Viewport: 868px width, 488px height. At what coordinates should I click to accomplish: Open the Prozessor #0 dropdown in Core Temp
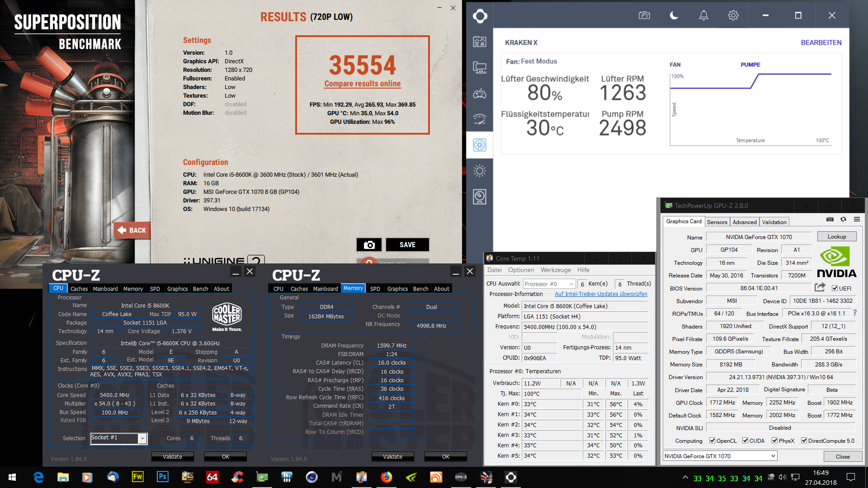[571, 284]
